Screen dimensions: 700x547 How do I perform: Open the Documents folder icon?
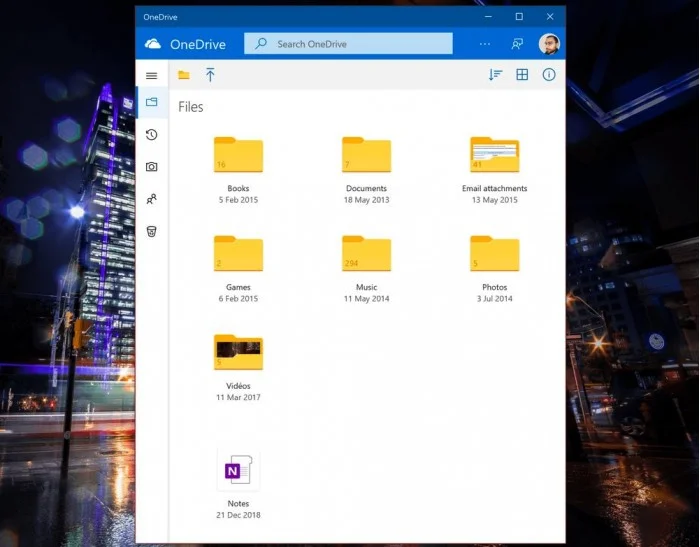click(x=367, y=154)
